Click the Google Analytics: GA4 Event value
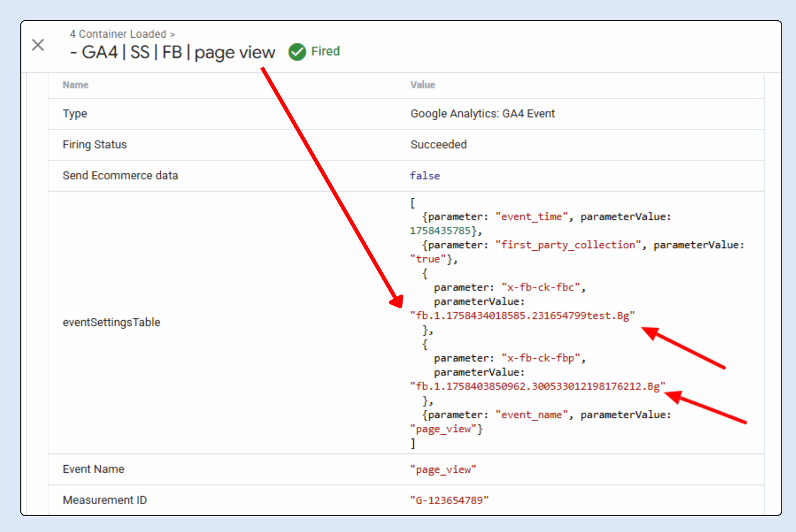This screenshot has width=796, height=532. click(x=482, y=114)
